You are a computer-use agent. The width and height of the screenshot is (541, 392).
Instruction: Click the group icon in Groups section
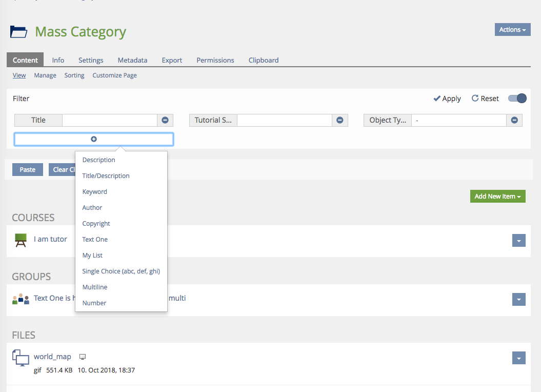[x=21, y=299]
